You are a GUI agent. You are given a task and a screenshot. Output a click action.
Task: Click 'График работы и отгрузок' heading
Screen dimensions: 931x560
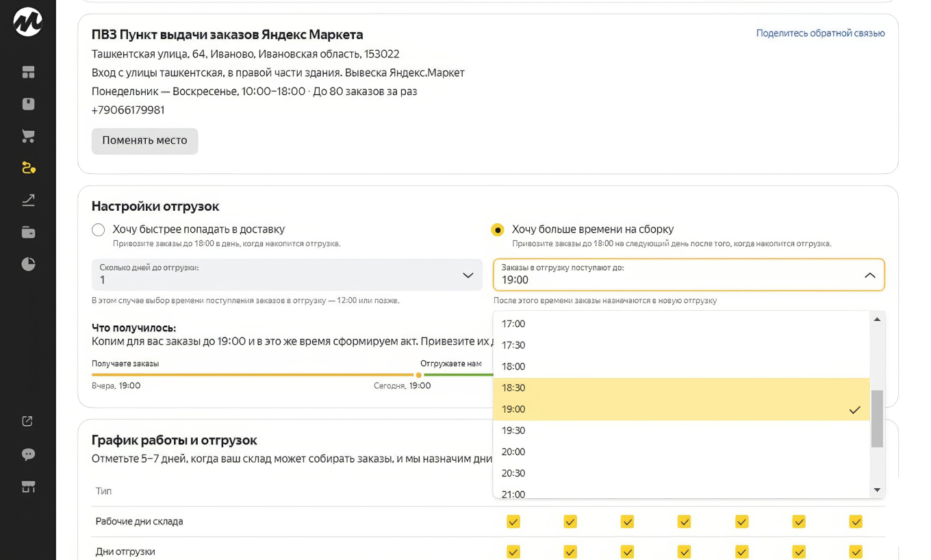pyautogui.click(x=175, y=440)
